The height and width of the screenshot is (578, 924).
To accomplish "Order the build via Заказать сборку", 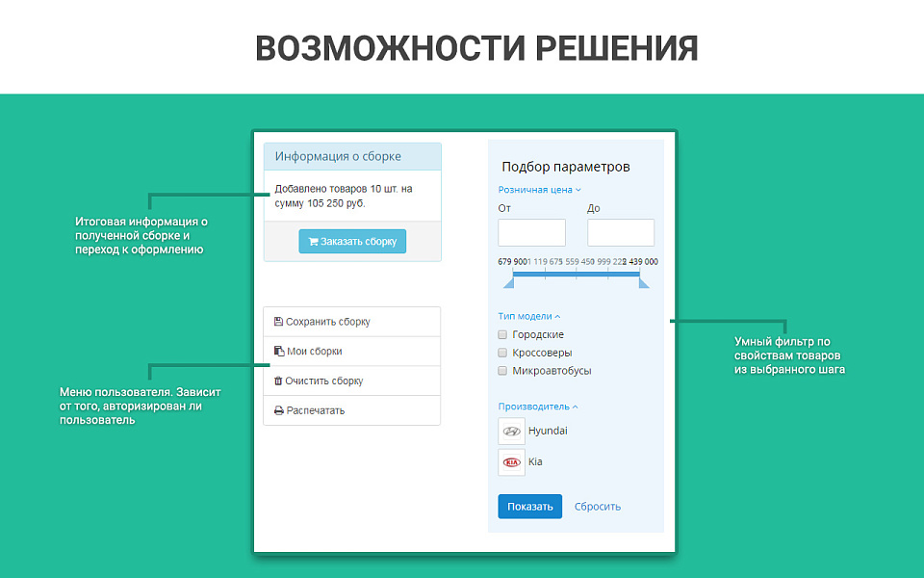I will coord(352,241).
